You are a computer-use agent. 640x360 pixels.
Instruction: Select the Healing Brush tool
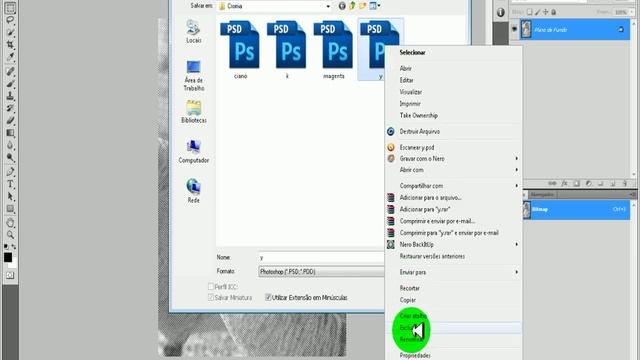click(10, 71)
